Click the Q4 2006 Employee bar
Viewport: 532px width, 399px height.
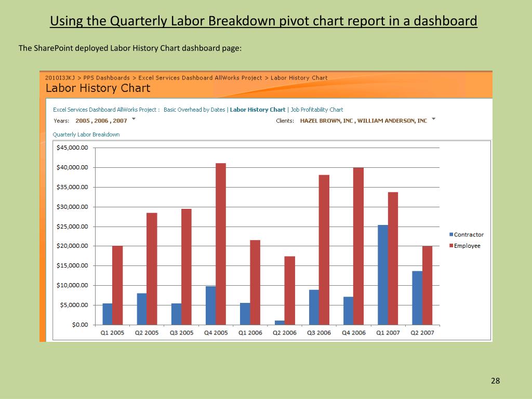coord(358,246)
